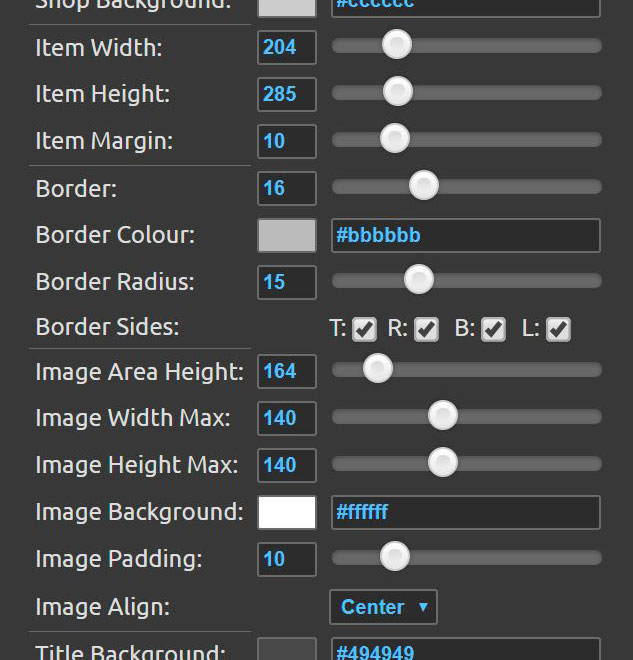Toggle the top border side checkbox
Image resolution: width=633 pixels, height=660 pixels.
[x=364, y=328]
